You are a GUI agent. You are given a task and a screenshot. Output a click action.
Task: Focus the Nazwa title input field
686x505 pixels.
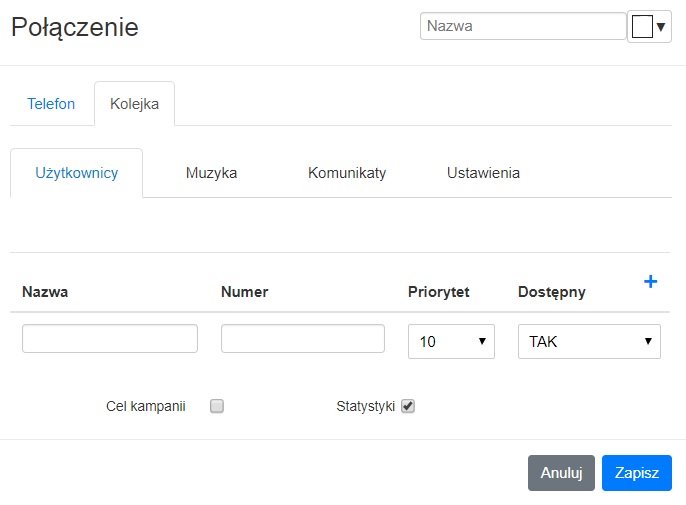point(523,26)
